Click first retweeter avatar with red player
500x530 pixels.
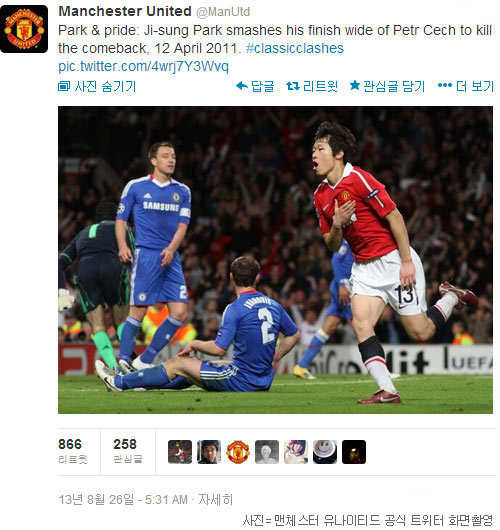[180, 452]
